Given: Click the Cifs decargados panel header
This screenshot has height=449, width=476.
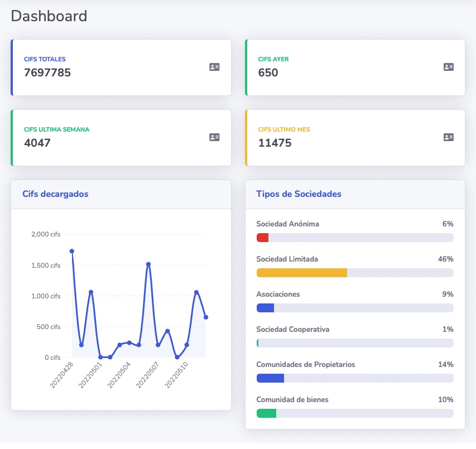Looking at the screenshot, I should 55,194.
